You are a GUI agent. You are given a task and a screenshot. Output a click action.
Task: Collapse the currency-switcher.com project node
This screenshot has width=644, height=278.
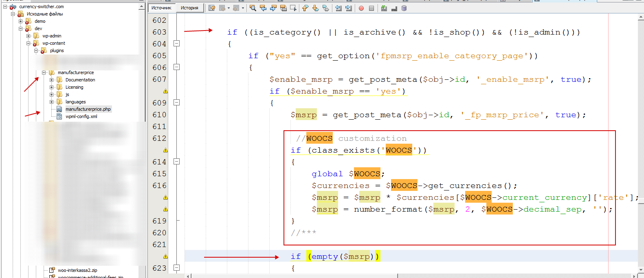click(5, 7)
